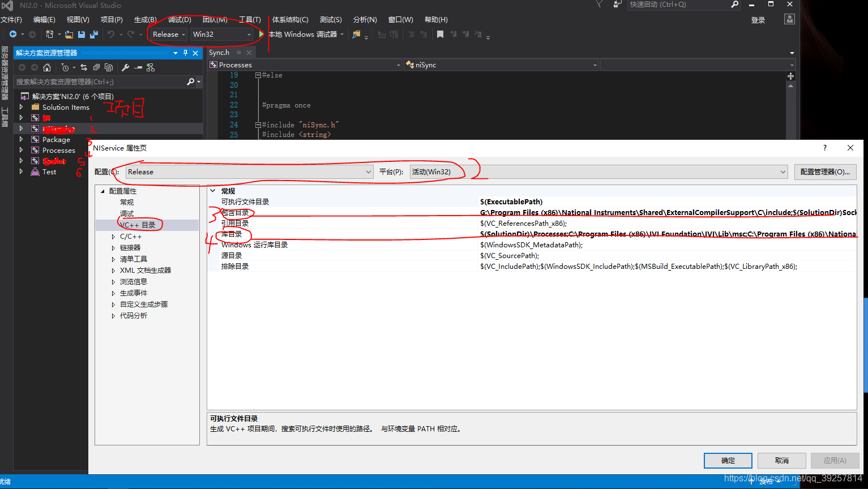Screen dimensions: 868x489
Task: Click the Navigate Backward toolbar icon
Action: tap(12, 35)
